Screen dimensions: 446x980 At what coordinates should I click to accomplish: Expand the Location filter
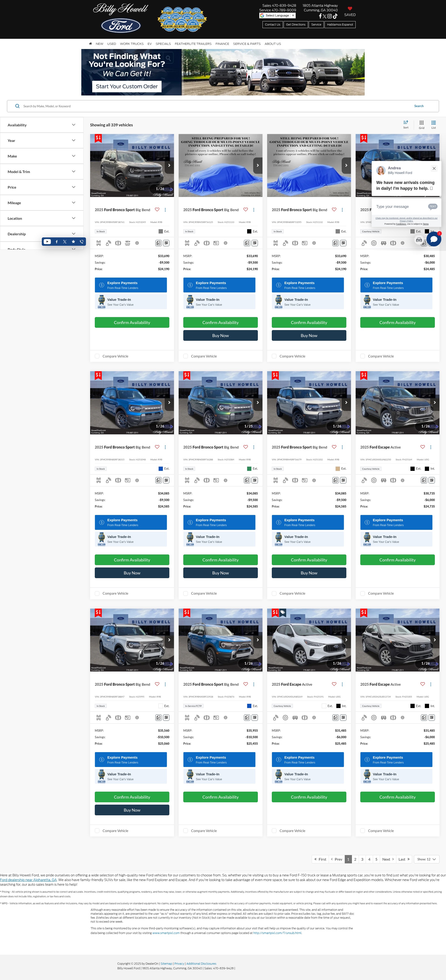[42, 218]
